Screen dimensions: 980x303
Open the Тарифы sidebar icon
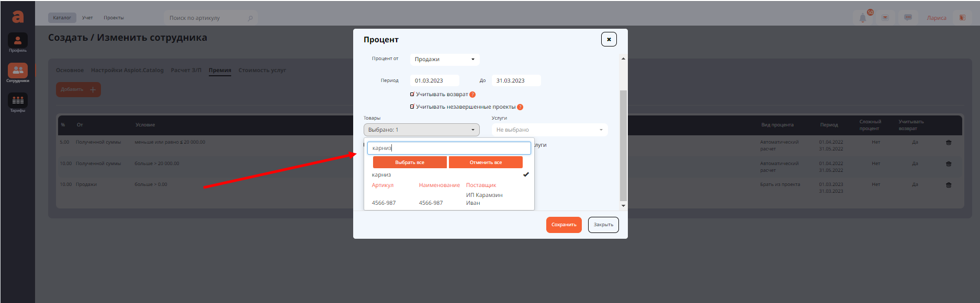(17, 102)
